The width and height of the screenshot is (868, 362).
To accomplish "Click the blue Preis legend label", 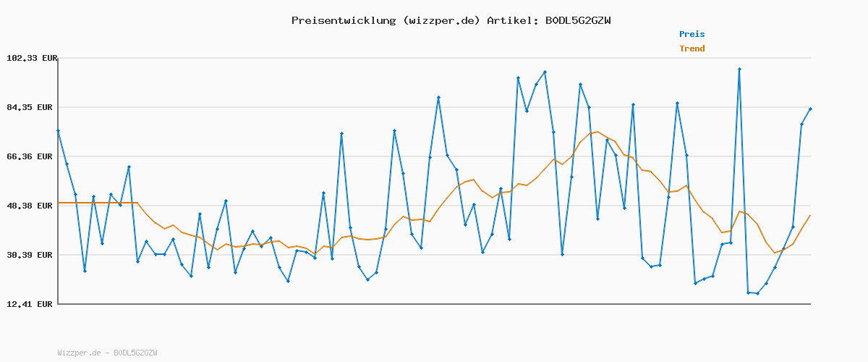I will 692,34.
